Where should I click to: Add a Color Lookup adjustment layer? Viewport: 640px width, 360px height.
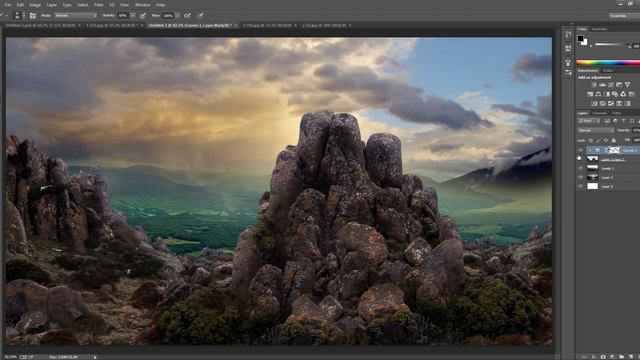(x=631, y=94)
